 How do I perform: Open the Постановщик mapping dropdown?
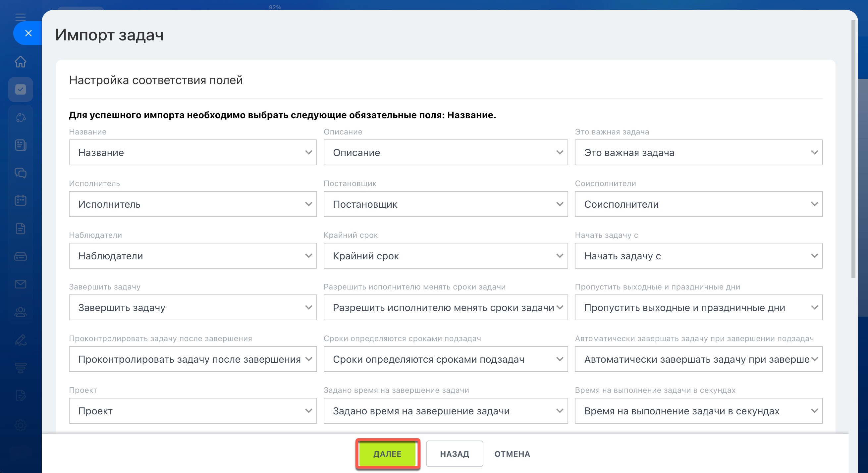(x=446, y=204)
